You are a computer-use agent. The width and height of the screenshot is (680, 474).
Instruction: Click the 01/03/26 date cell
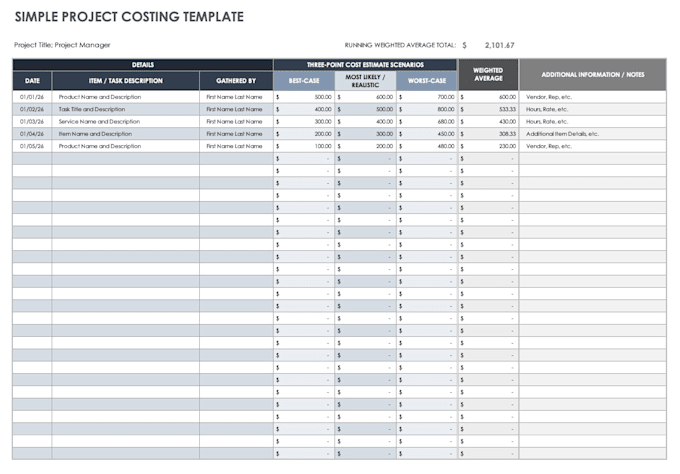(32, 121)
